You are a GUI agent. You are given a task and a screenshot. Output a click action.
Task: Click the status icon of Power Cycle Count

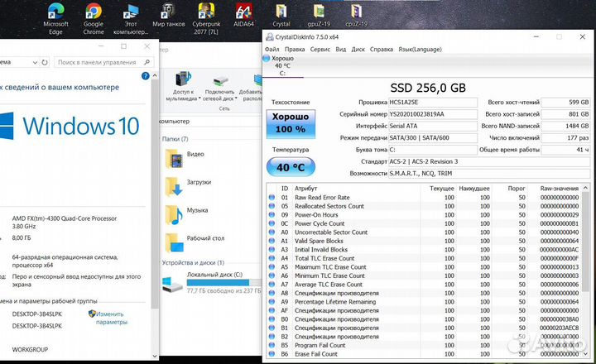point(272,223)
